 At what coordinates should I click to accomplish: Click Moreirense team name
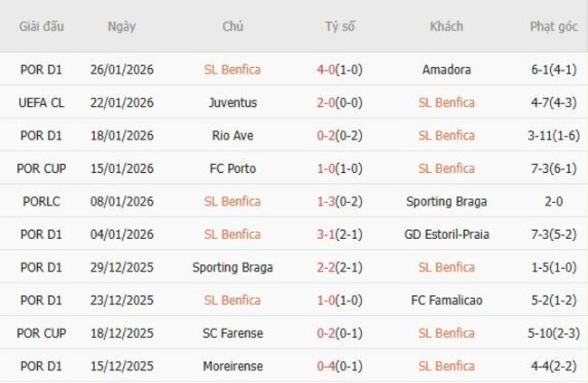(x=232, y=366)
